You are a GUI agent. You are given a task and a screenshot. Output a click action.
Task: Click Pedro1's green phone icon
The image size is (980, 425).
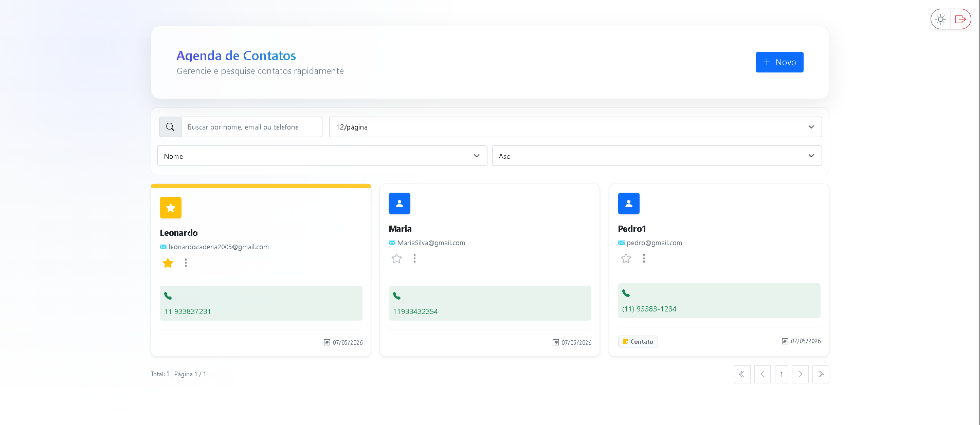click(x=626, y=293)
